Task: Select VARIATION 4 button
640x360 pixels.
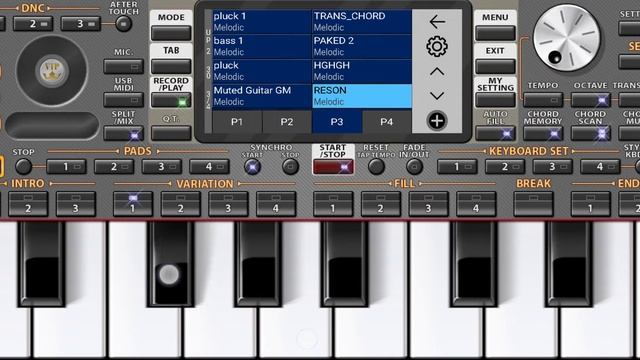Action: click(x=276, y=204)
